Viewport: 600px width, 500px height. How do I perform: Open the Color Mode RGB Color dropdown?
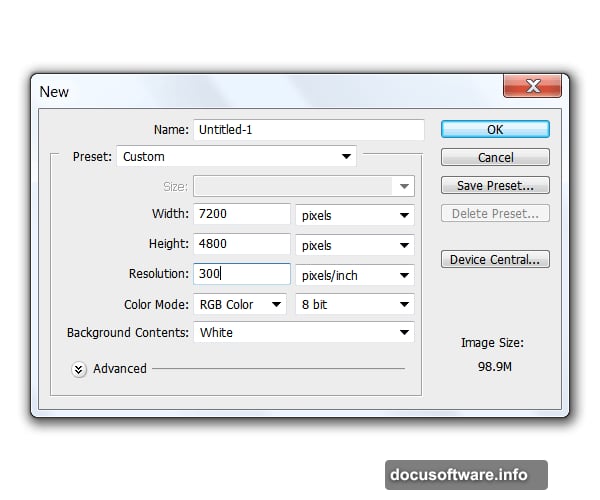[239, 304]
